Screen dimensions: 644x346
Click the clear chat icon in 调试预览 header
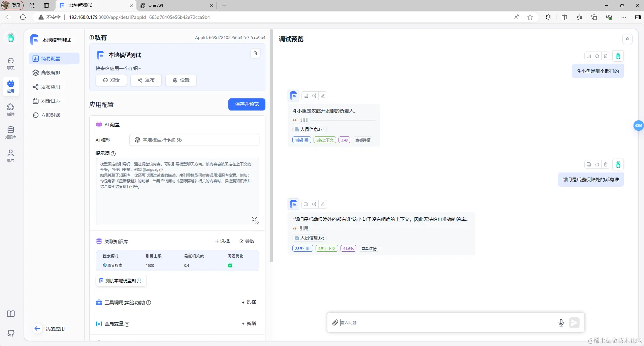point(627,39)
